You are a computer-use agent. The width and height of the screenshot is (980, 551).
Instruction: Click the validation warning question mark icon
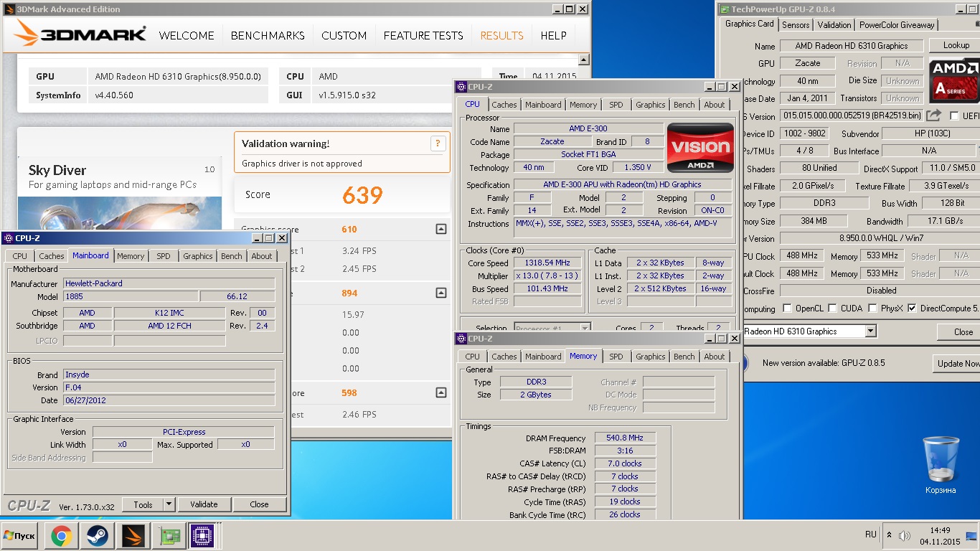tap(438, 143)
